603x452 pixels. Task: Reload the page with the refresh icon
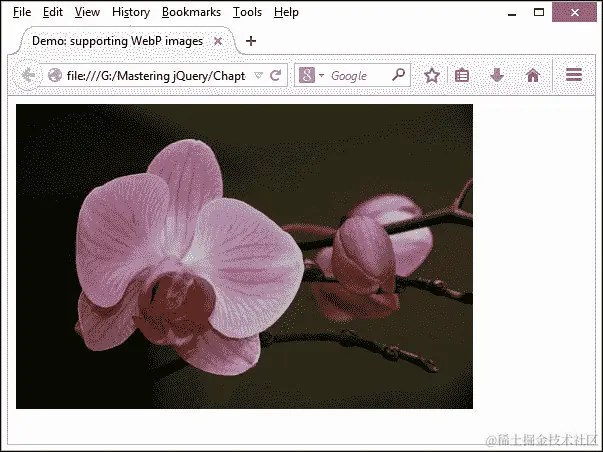[x=276, y=75]
